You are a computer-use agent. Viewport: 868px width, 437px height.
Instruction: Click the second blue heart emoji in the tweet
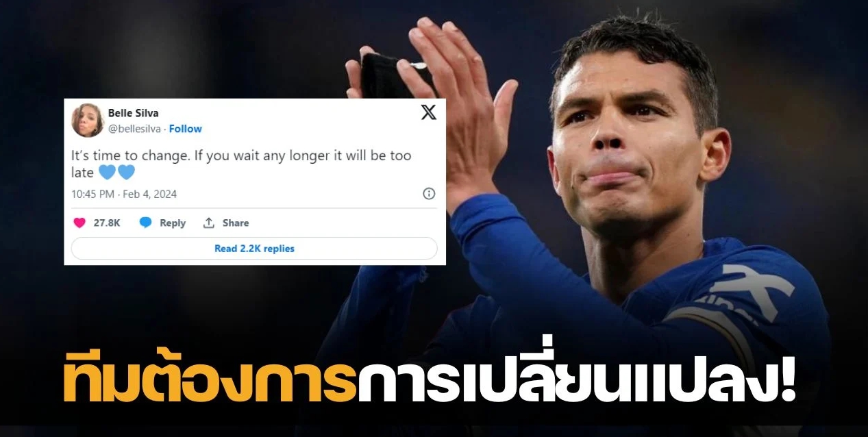(126, 172)
